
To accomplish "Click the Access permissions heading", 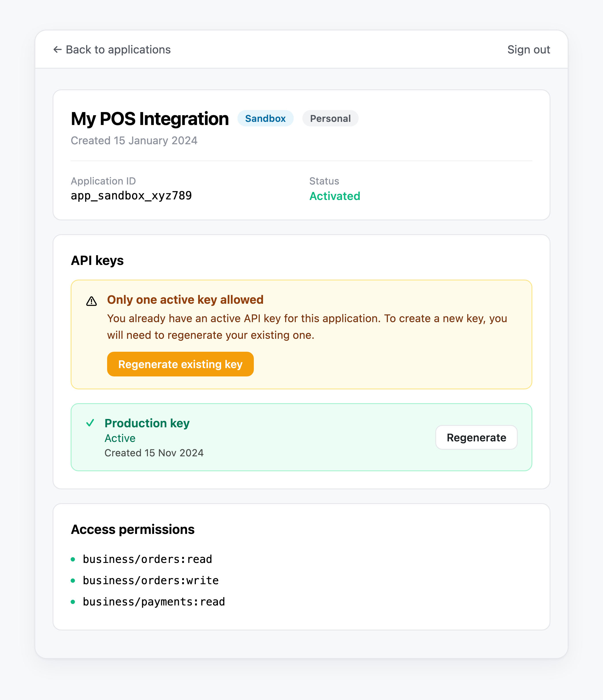I will point(133,529).
